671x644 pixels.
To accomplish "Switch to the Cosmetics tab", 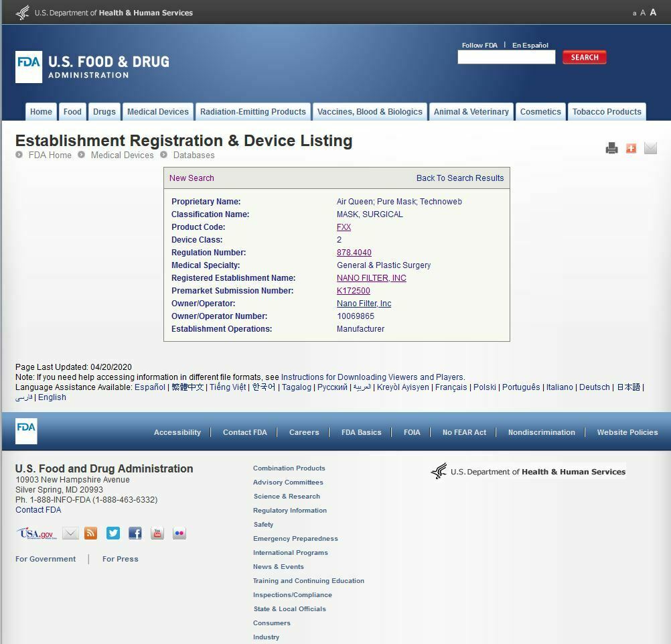I will pos(540,112).
